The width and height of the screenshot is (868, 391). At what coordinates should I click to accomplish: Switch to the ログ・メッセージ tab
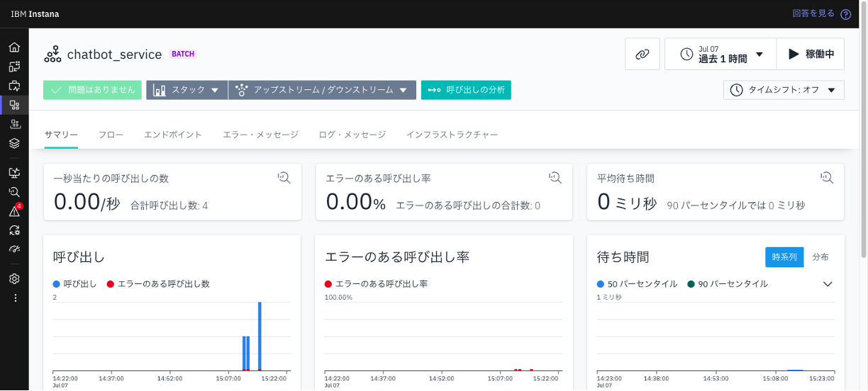coord(352,135)
